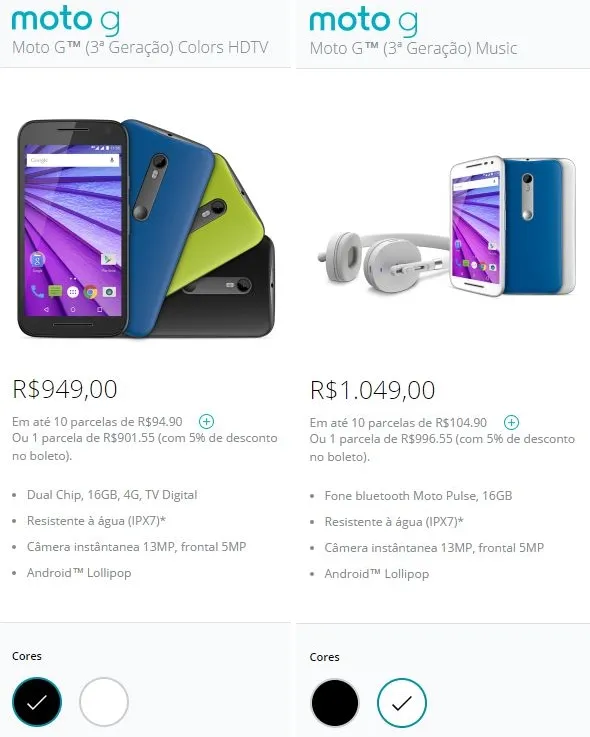The image size is (590, 737).
Task: Click the R$949,00 price
Action: pos(65,389)
